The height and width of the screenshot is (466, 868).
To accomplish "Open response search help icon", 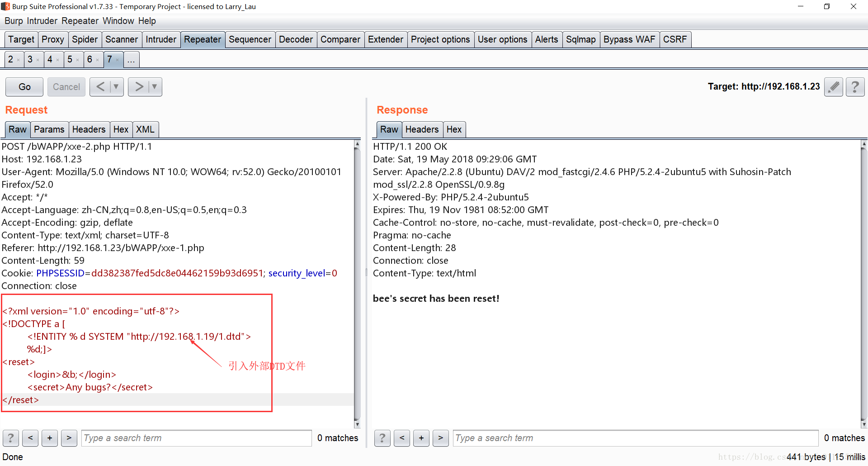I will [382, 438].
